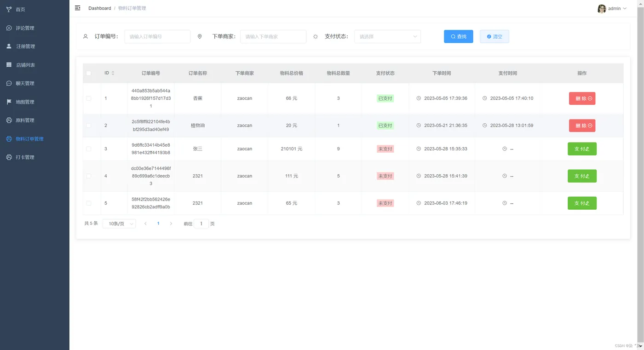Click the 已支付 tag in row 1
644x350 pixels.
[385, 98]
